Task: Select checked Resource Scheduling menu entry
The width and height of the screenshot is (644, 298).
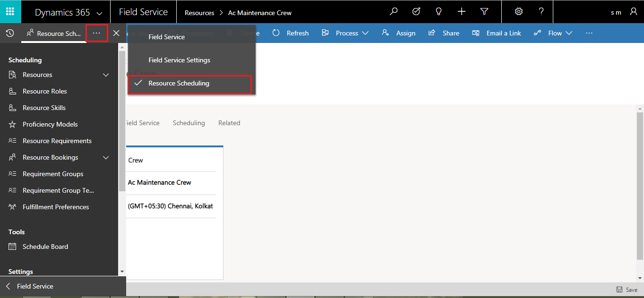Action: coord(189,85)
